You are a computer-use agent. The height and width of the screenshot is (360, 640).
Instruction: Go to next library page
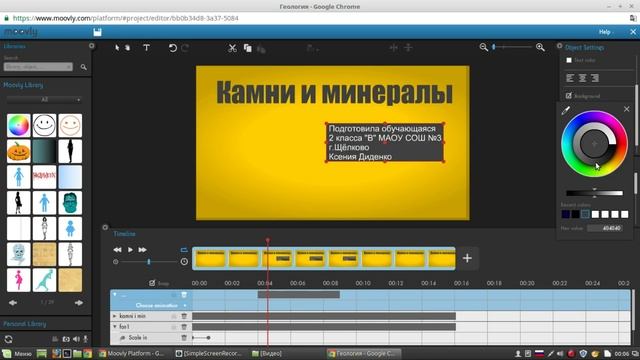79,302
